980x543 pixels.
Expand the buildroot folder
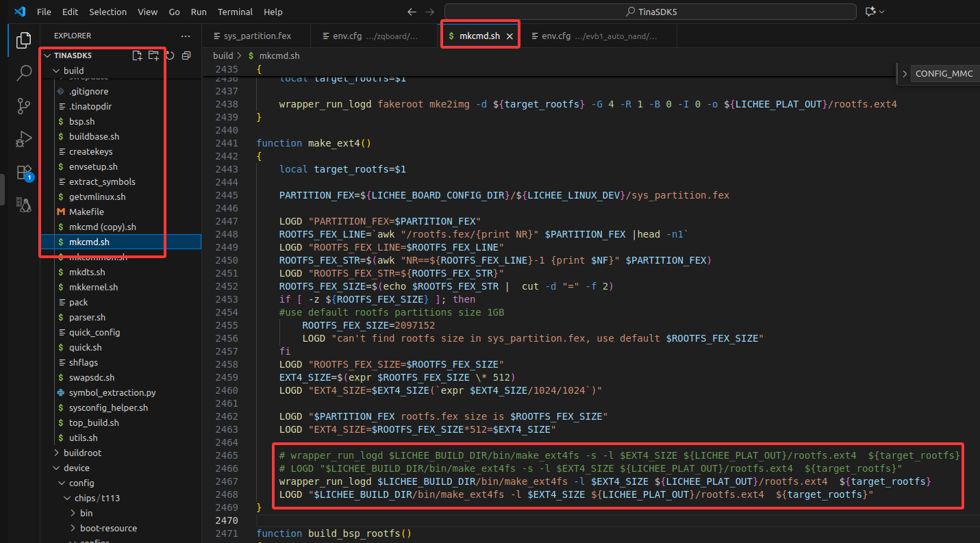[58, 453]
